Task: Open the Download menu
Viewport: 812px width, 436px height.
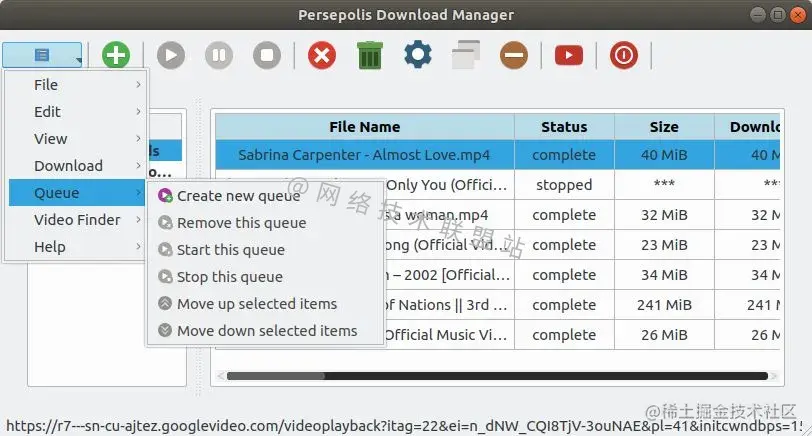Action: pos(76,165)
